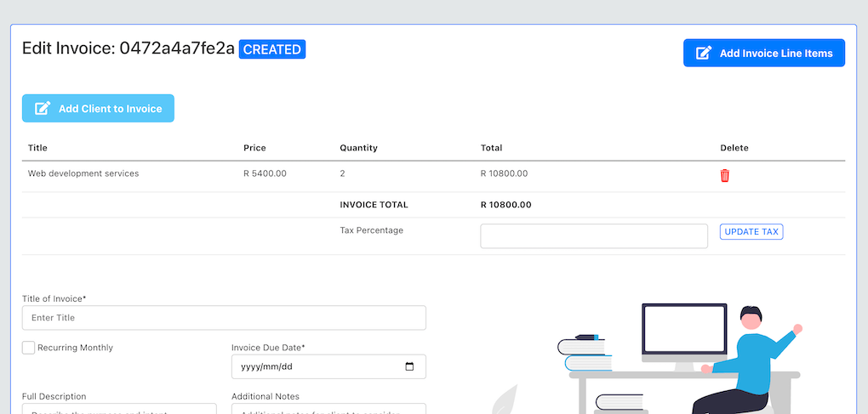Click the Add Client to Invoice button
This screenshot has height=414, width=868.
(98, 108)
